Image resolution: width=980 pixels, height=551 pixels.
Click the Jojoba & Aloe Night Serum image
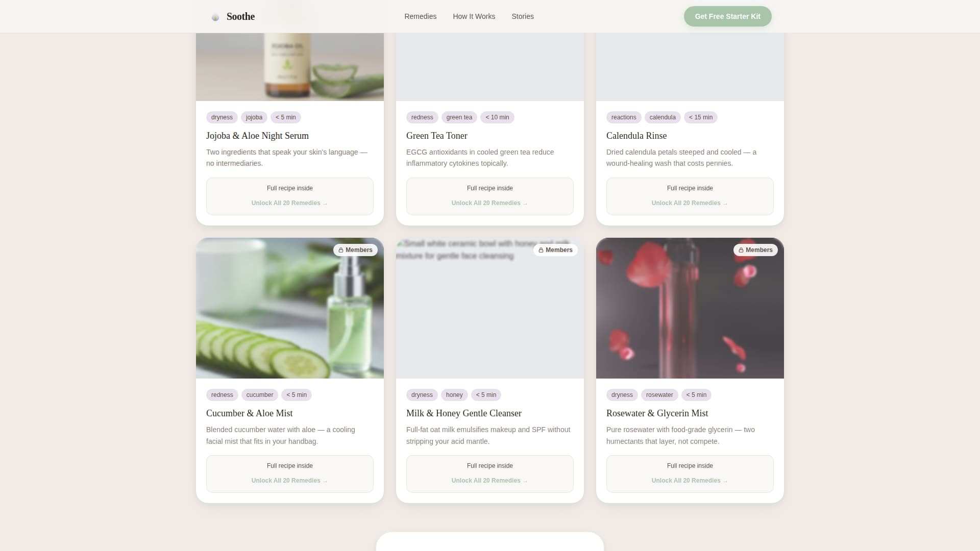(290, 67)
